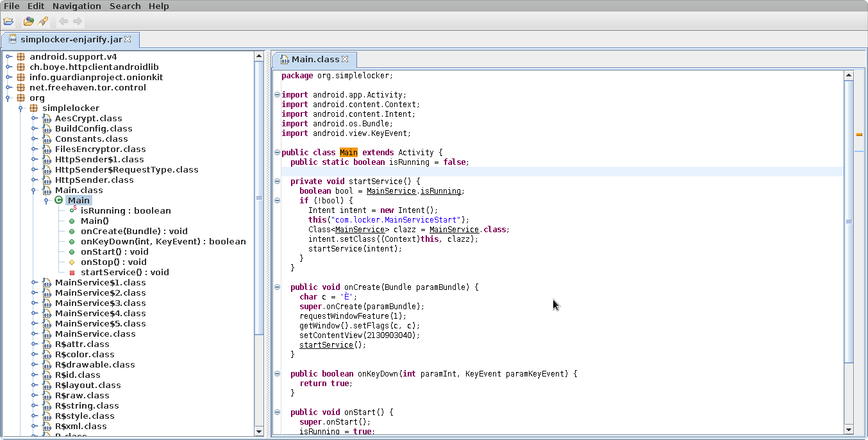Expand the ch.boye.httpclientandroidlib package
Viewport: 868px width, 440px height.
pyautogui.click(x=8, y=67)
